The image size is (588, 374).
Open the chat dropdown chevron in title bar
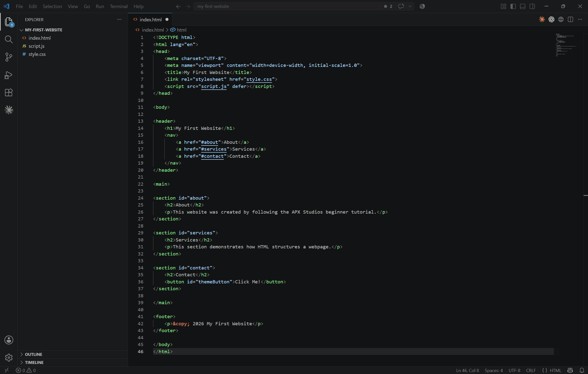pyautogui.click(x=410, y=6)
